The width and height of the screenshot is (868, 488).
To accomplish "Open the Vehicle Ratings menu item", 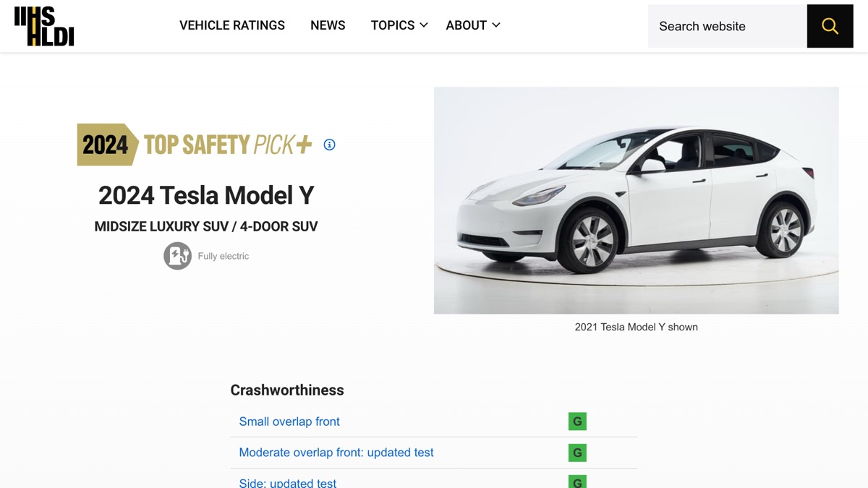I will (x=232, y=25).
